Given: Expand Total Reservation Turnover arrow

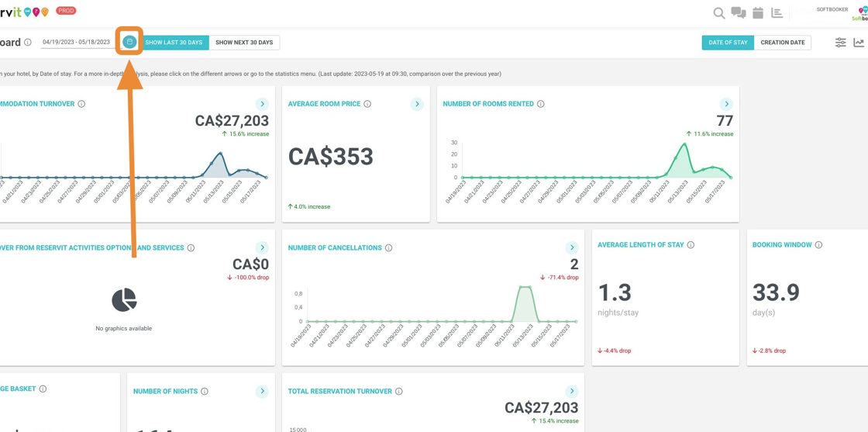Looking at the screenshot, I should [x=572, y=392].
